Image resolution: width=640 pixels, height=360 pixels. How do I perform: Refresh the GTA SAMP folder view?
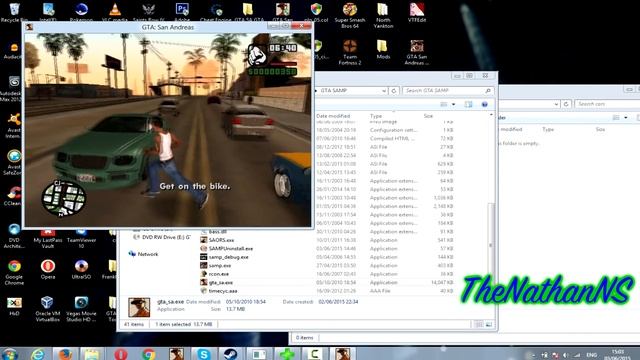coord(394,91)
